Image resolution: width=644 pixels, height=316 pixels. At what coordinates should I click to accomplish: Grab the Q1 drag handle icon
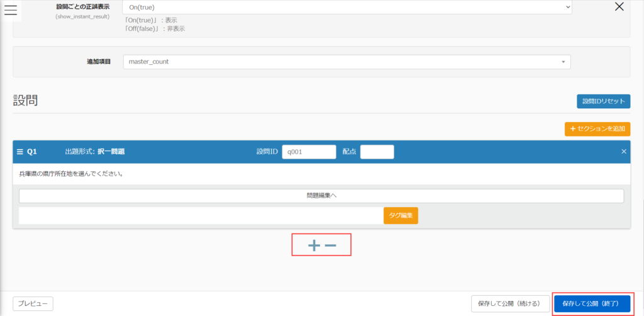(x=19, y=152)
